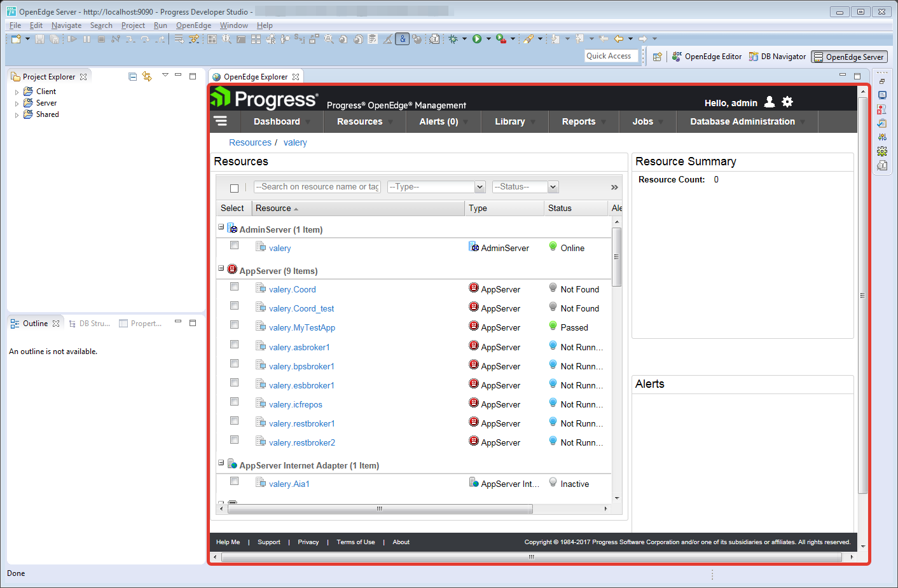Click the About footer link
The width and height of the screenshot is (898, 588).
(x=401, y=542)
